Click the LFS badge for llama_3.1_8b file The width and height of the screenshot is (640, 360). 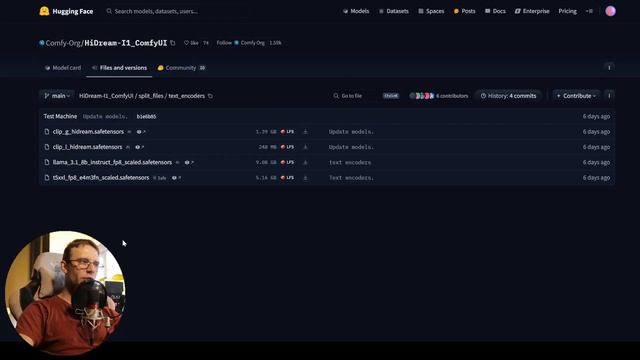pos(287,162)
